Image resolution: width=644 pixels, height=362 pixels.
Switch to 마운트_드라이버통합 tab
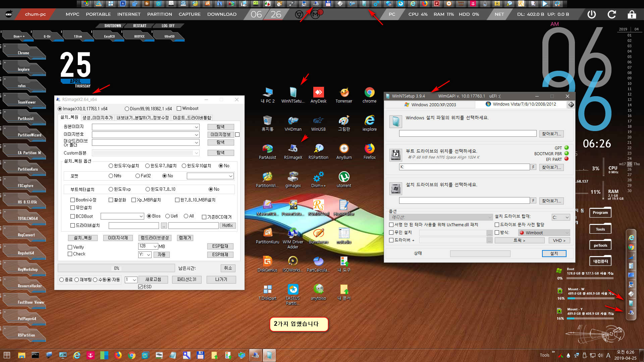(x=192, y=118)
